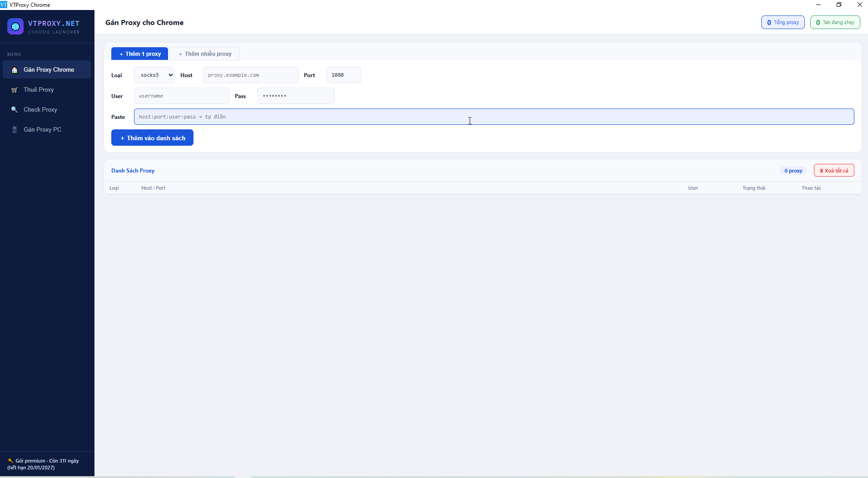Click the 0 proxy badge
Viewport: 868px width, 478px height.
pyautogui.click(x=793, y=170)
